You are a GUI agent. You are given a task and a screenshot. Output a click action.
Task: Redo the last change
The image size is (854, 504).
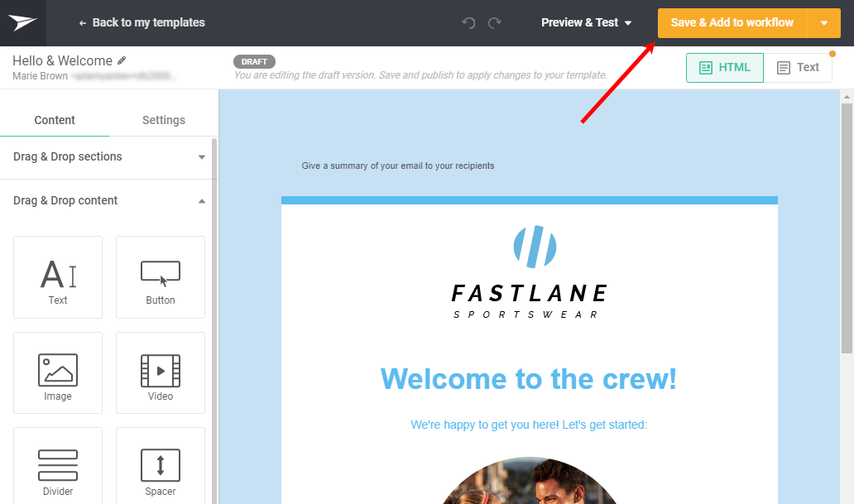click(495, 23)
